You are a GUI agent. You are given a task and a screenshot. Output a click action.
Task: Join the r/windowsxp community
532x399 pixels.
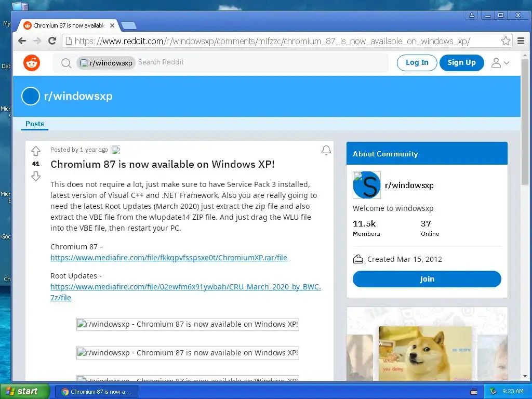click(x=427, y=279)
